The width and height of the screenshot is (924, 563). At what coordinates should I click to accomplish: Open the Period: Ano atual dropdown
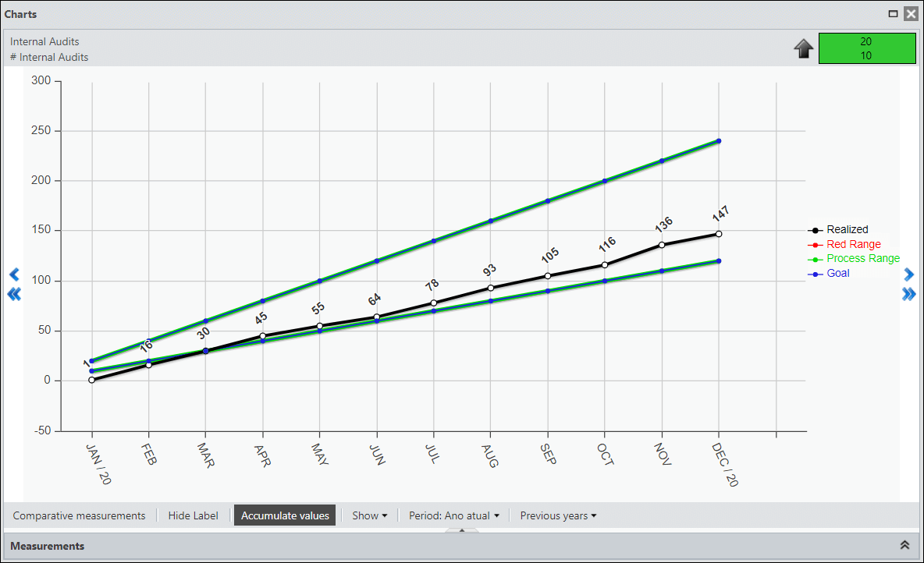(x=453, y=515)
